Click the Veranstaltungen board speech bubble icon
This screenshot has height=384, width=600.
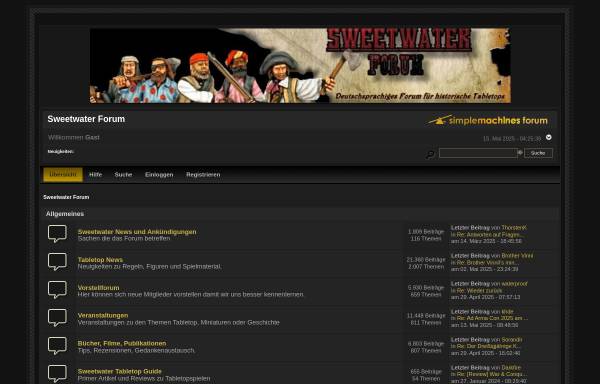click(x=57, y=318)
